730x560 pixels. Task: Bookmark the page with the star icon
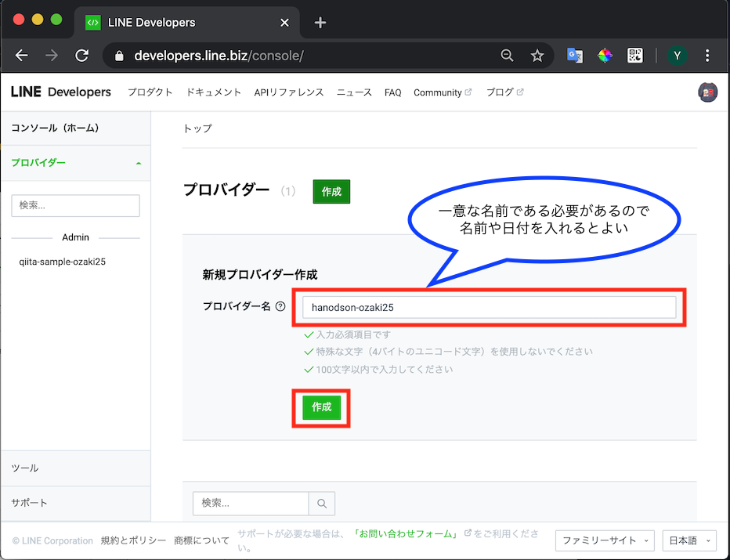[x=537, y=56]
